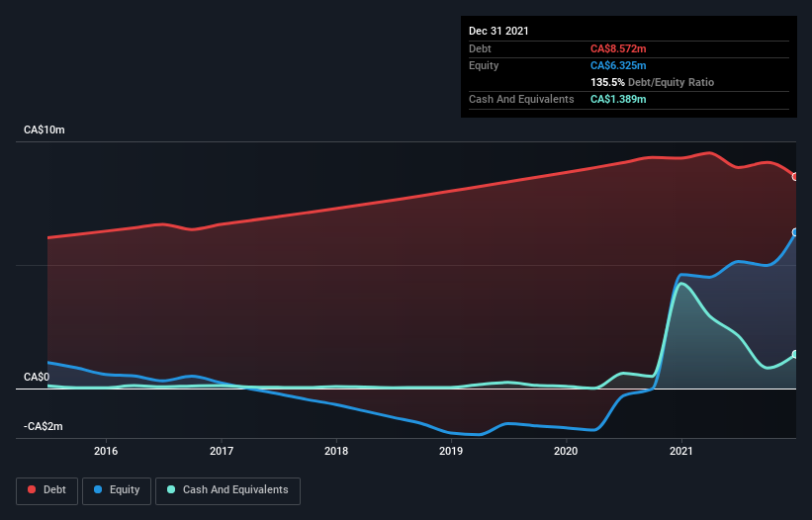Screen dimensions: 812x520
Task: Click the CA$1.389m cash value
Action: (x=618, y=99)
